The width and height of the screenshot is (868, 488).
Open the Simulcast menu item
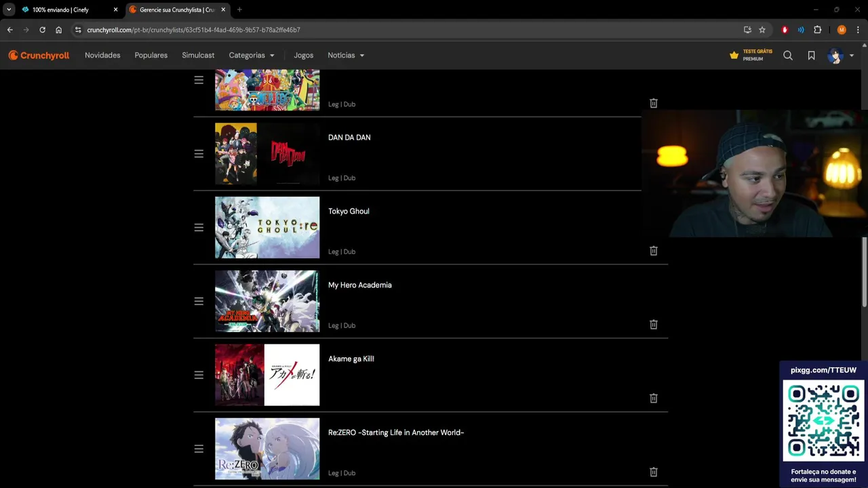tap(198, 56)
